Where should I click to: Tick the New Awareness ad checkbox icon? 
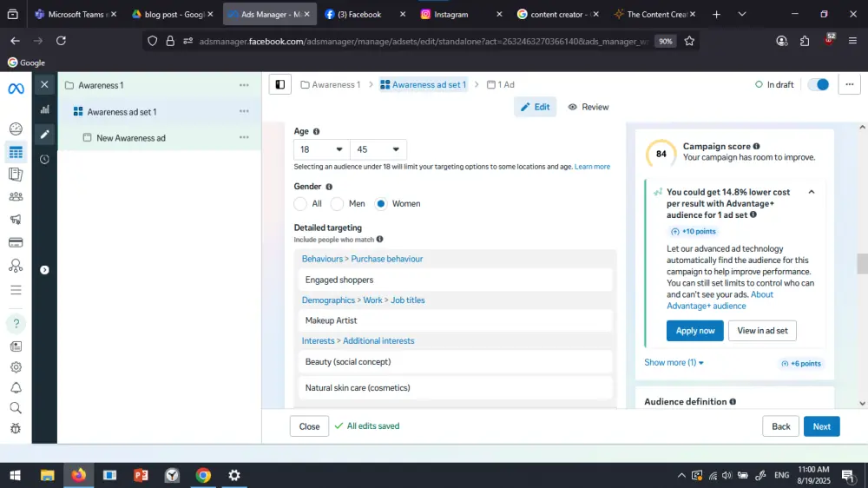87,137
